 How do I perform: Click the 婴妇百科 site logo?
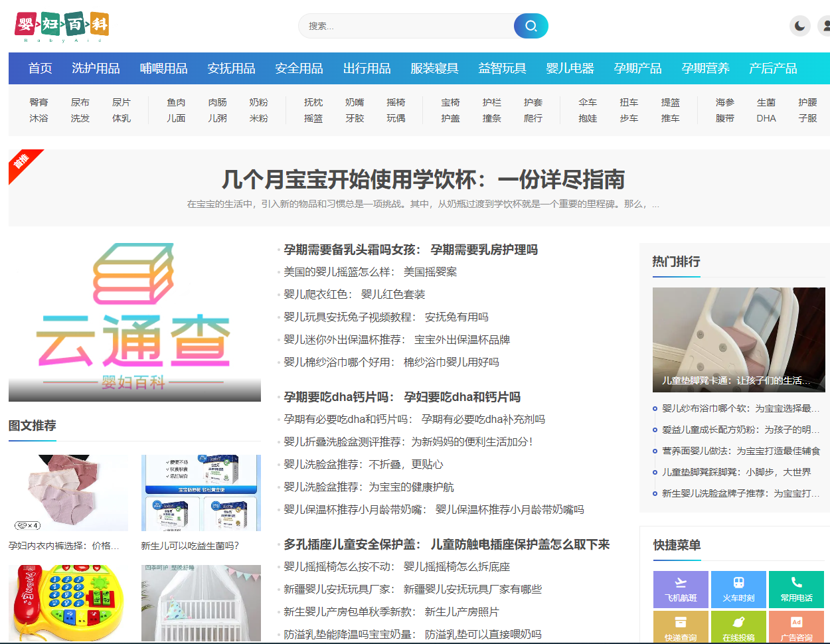[x=62, y=27]
